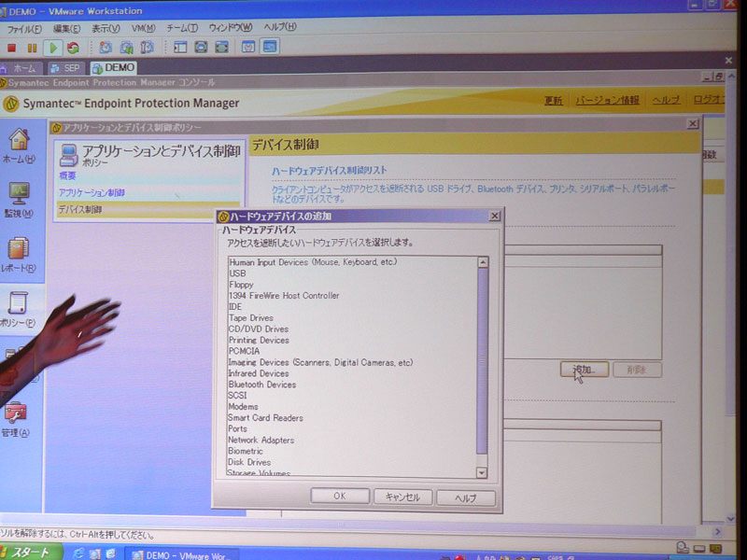Click the ヘルプ button in the dialog

(465, 497)
